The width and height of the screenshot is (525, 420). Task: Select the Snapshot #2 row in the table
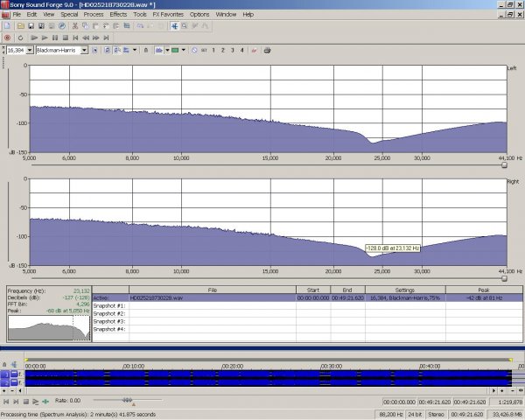click(110, 313)
